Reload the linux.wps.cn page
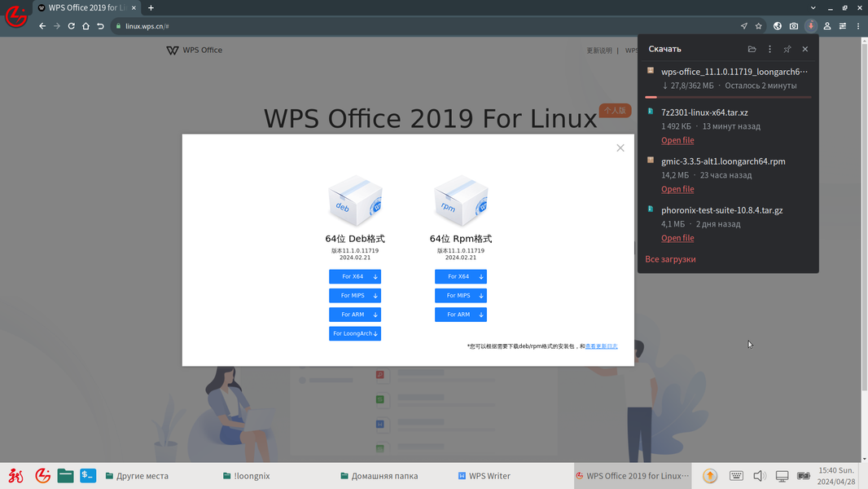The image size is (868, 489). tap(72, 26)
